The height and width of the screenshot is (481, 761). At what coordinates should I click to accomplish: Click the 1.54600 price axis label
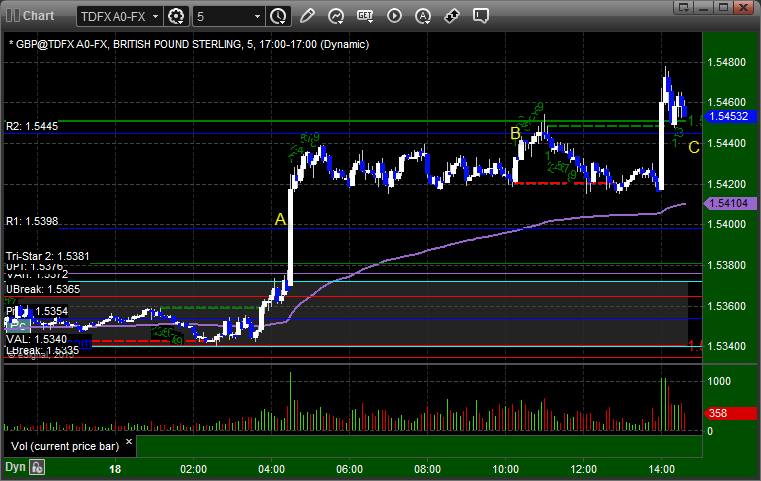click(727, 102)
